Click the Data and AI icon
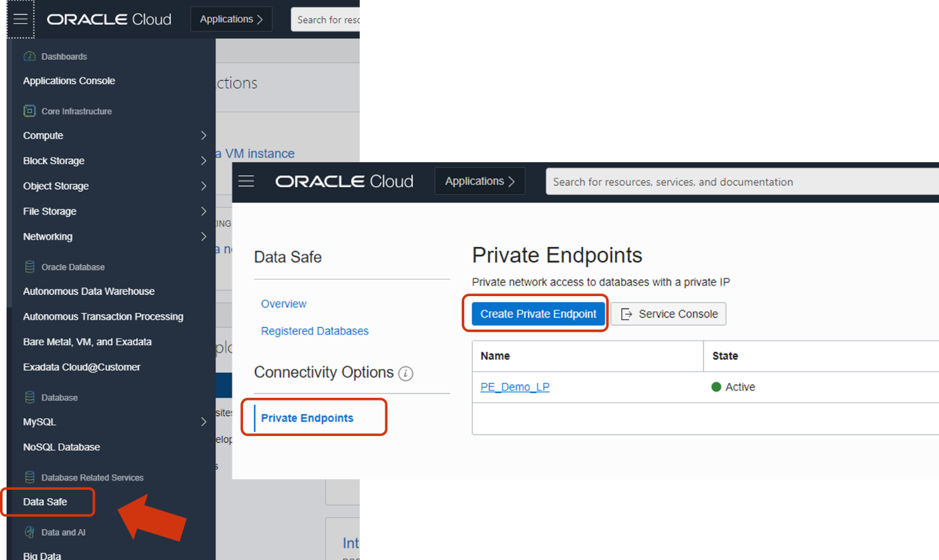 30,532
